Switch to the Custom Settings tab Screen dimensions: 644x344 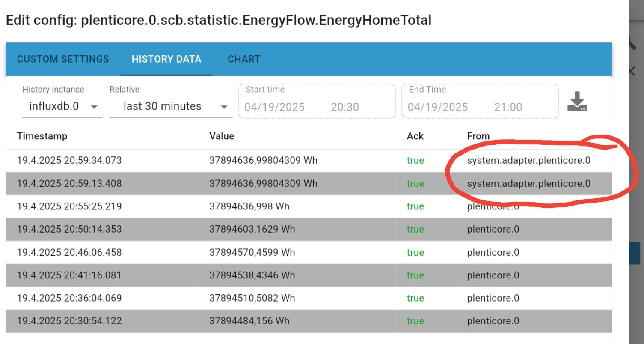pos(63,59)
